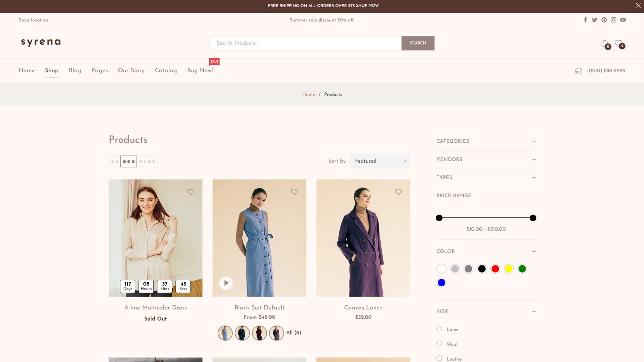Switch to three-column grid view
The height and width of the screenshot is (362, 644).
[x=128, y=162]
